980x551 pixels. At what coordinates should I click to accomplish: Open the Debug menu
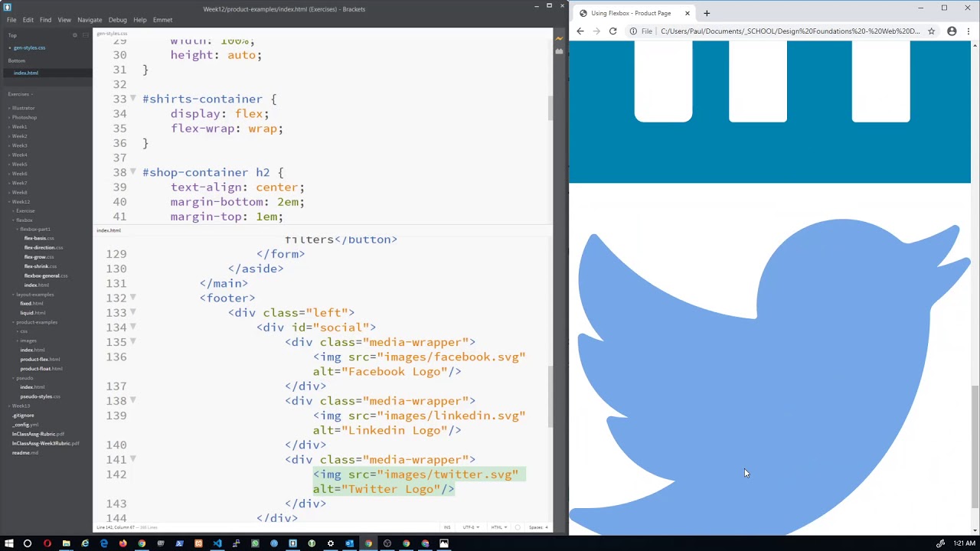click(x=118, y=20)
